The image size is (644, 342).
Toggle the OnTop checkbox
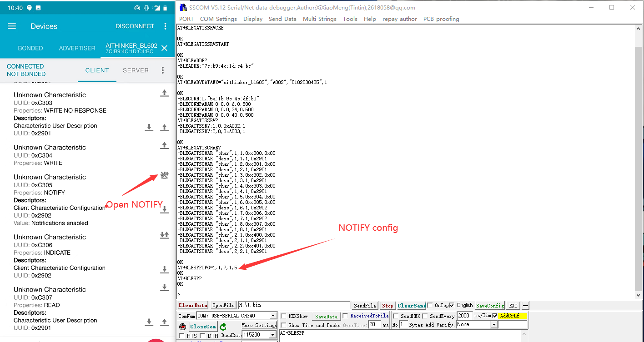point(430,305)
